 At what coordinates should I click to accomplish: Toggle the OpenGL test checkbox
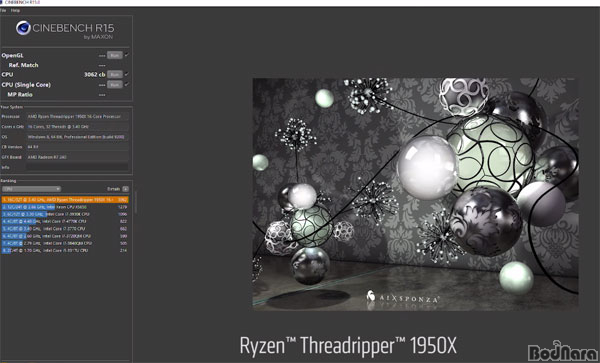(127, 55)
